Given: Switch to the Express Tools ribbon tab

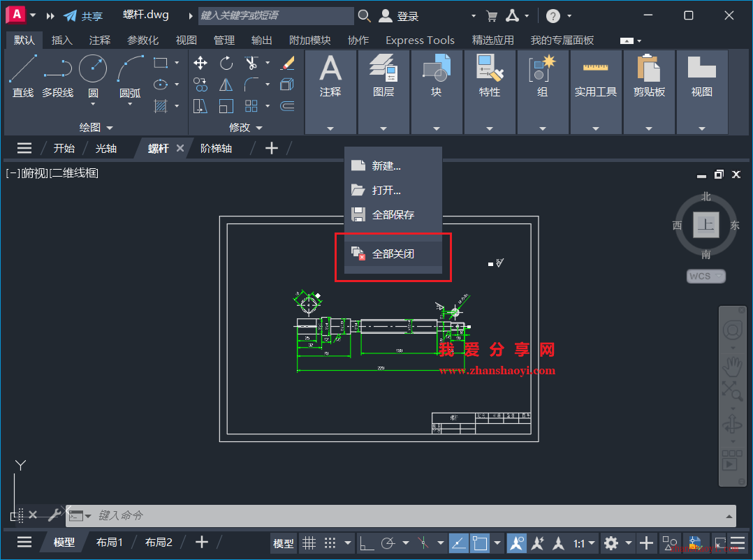Looking at the screenshot, I should coord(420,40).
